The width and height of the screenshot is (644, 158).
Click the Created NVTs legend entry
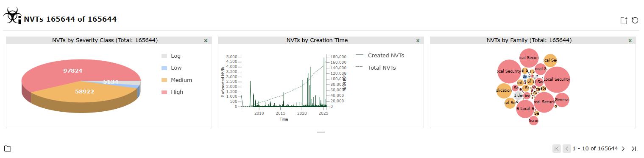380,56
